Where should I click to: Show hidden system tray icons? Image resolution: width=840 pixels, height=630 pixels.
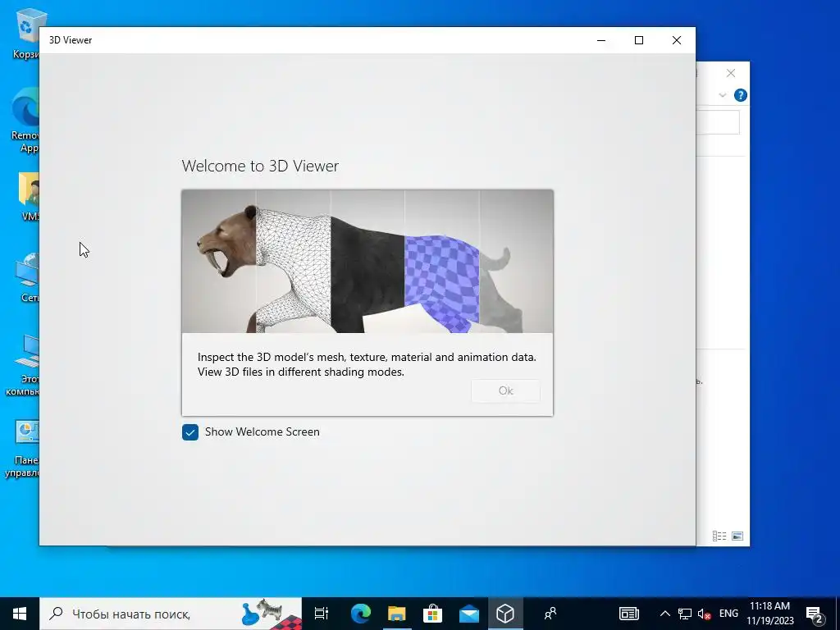tap(664, 614)
